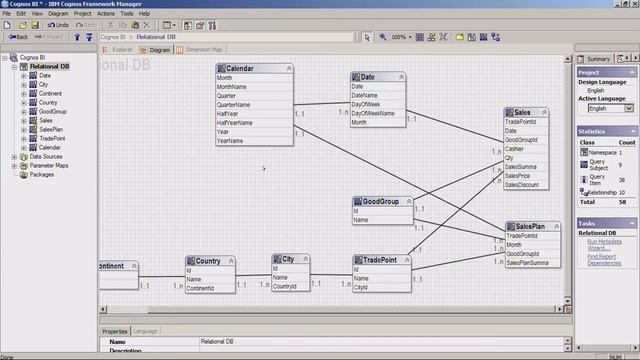The width and height of the screenshot is (640, 360).
Task: Click the Find Report Dependencies link
Action: [604, 260]
